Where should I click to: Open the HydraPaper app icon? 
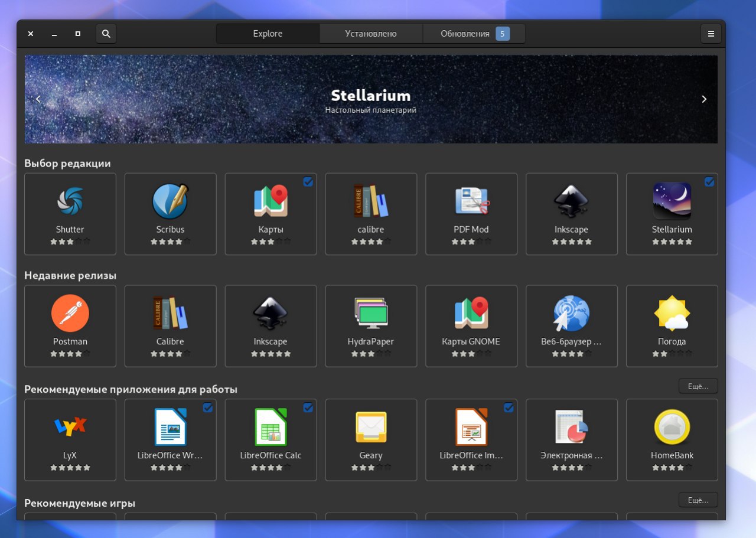coord(371,313)
